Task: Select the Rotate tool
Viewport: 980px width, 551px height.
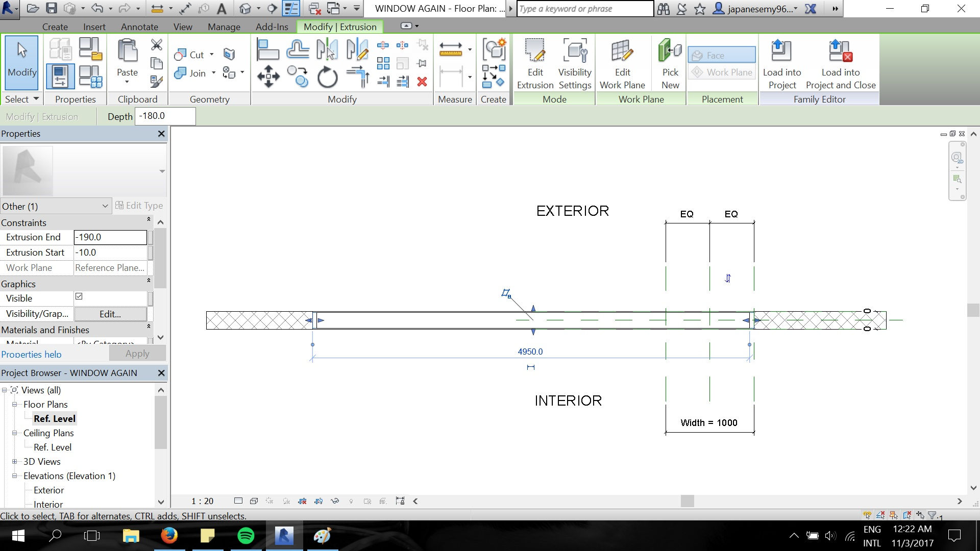Action: point(327,78)
